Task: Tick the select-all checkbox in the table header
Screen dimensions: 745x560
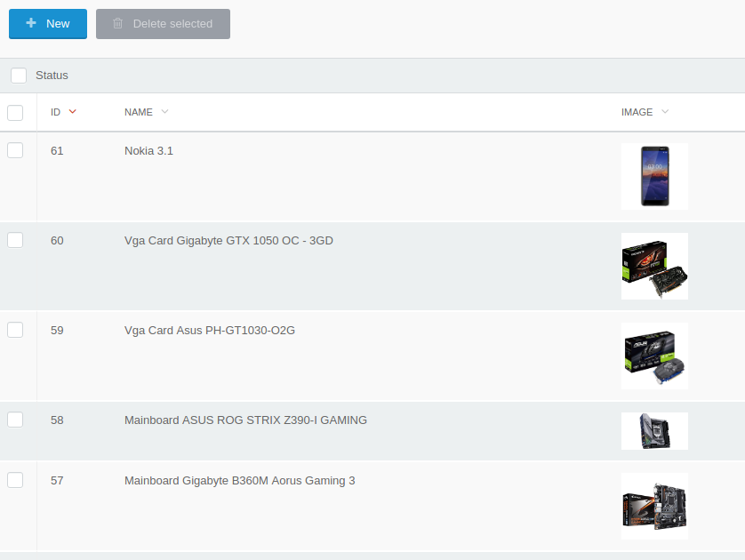Action: click(15, 113)
